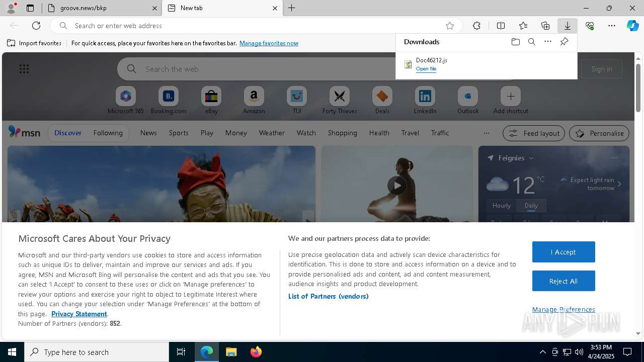
Task: Click the I Accept button
Action: (x=563, y=252)
